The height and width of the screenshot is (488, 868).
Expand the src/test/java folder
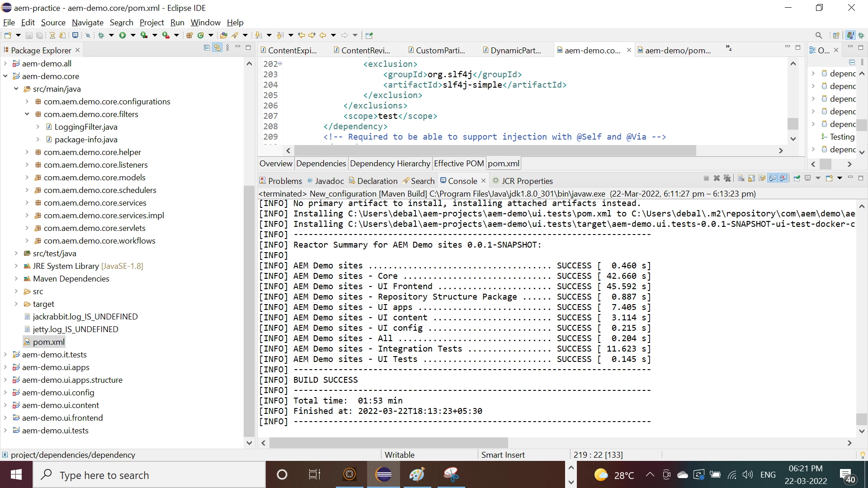pyautogui.click(x=16, y=253)
